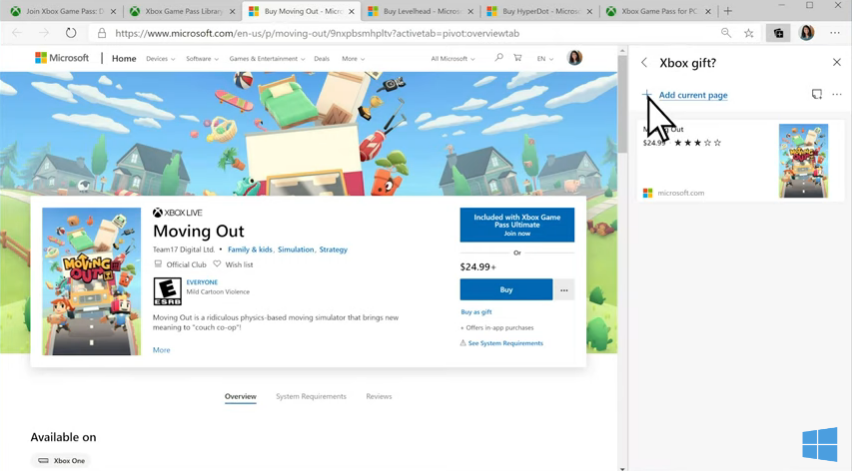Click the forward navigation arrow
852x471 pixels.
click(x=44, y=33)
